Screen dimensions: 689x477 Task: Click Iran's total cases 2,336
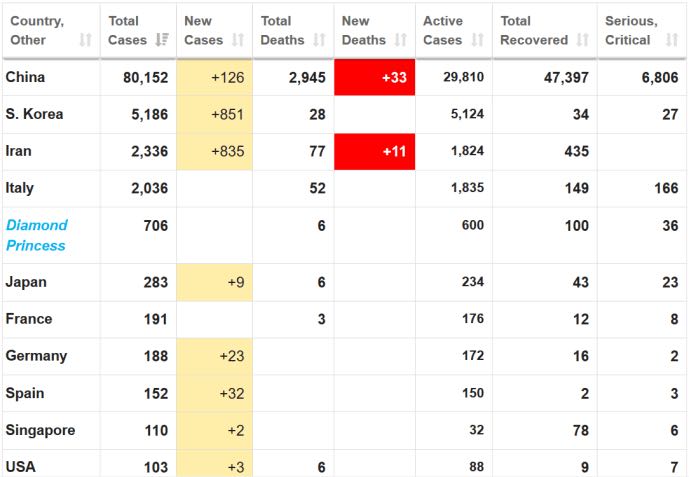(x=149, y=152)
